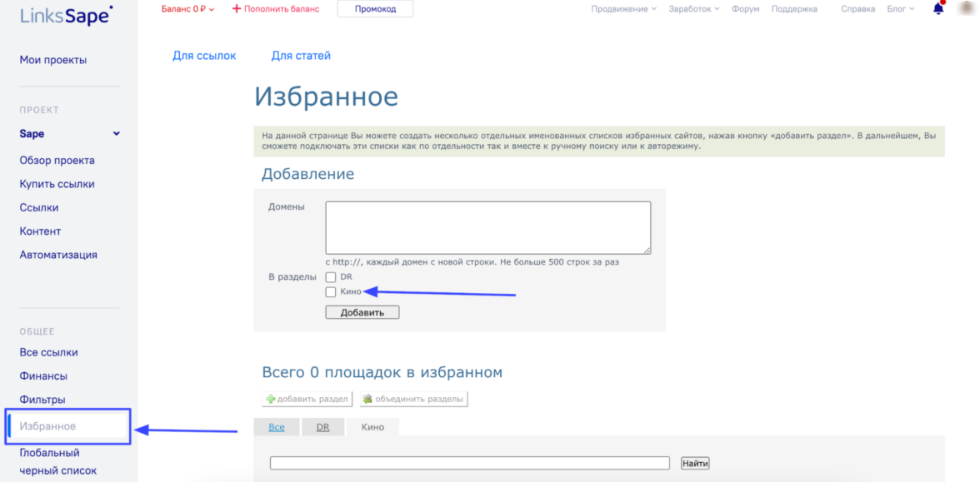Open Все ссылки in sidebar
This screenshot has width=980, height=482.
pos(48,352)
